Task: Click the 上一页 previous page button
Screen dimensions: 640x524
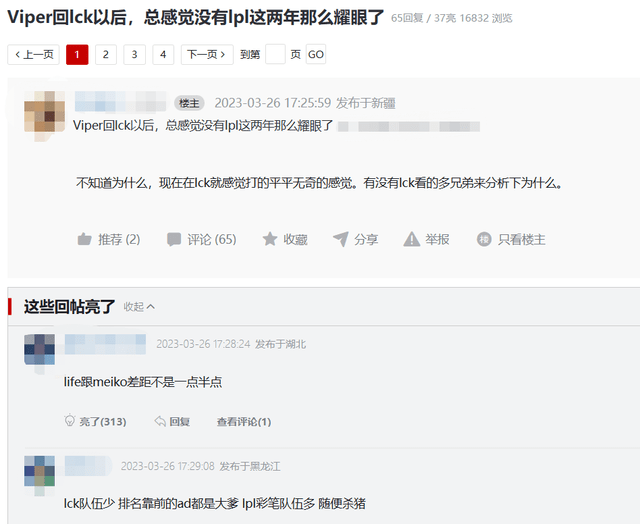Action: 33,54
